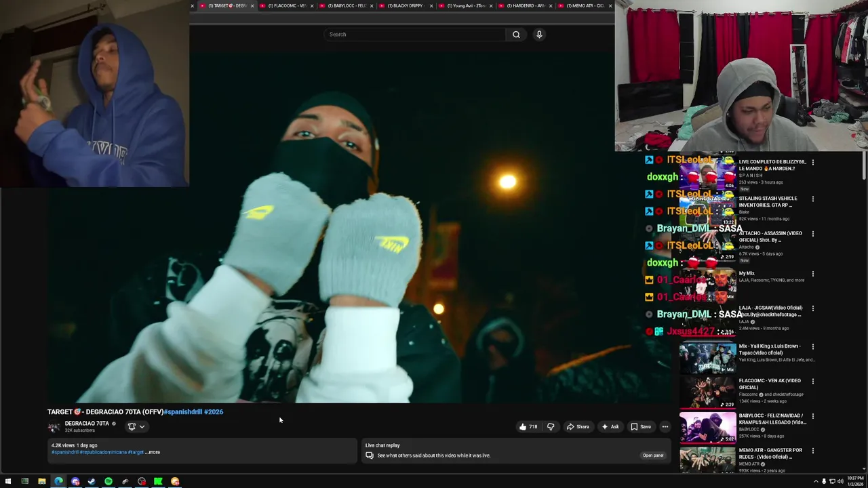
Task: Open the Windows Start menu
Action: tap(7, 481)
